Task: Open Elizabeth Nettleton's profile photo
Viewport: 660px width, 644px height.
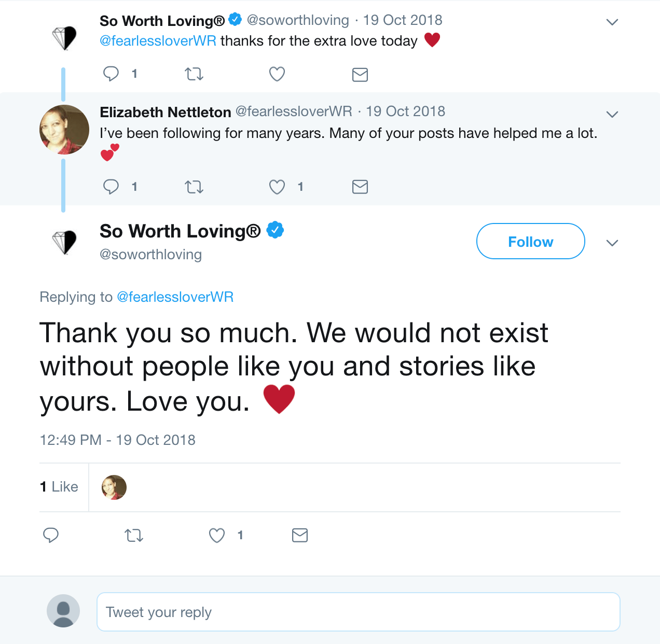Action: 64,130
